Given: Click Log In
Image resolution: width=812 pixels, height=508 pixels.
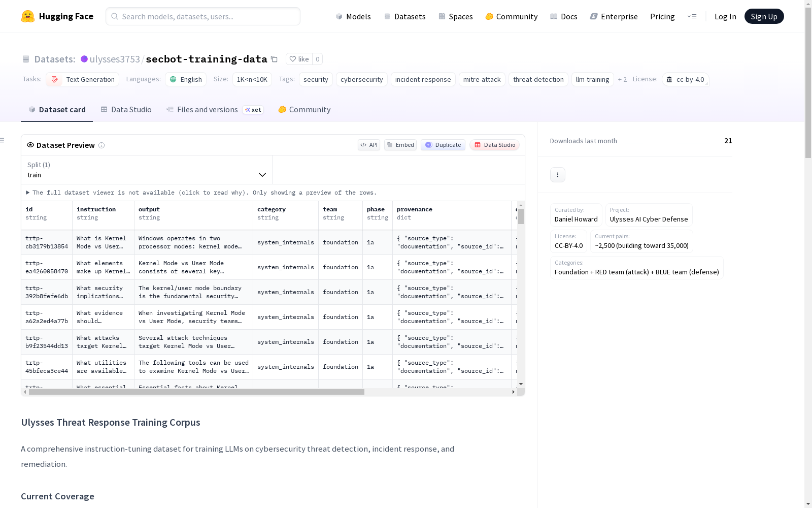Looking at the screenshot, I should (x=725, y=16).
